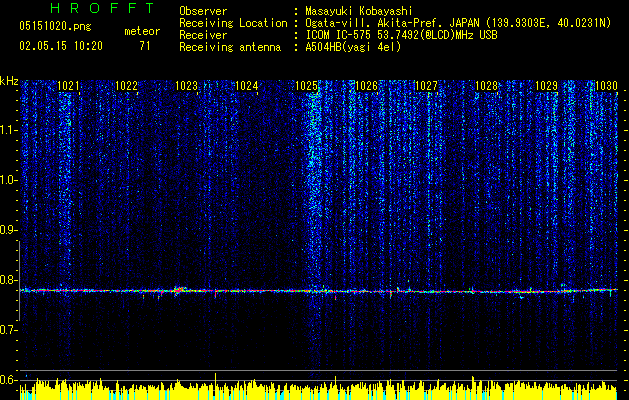629x400 pixels.
Task: Click the 1025 time marker
Action: coord(306,86)
